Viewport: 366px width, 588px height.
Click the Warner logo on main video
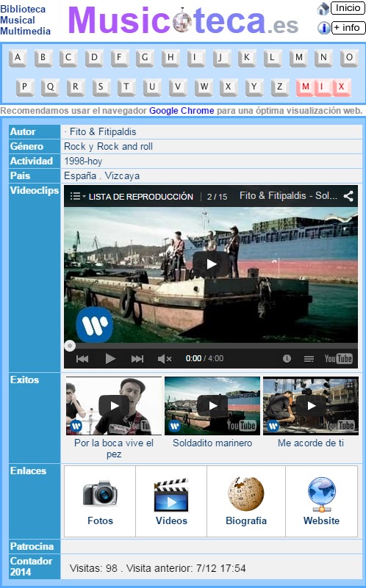[94, 324]
